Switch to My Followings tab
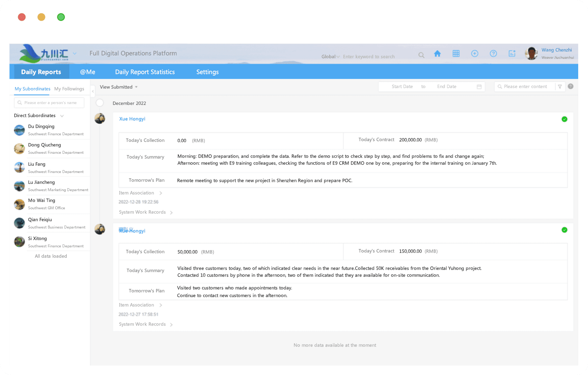This screenshot has height=375, width=588. coord(69,89)
